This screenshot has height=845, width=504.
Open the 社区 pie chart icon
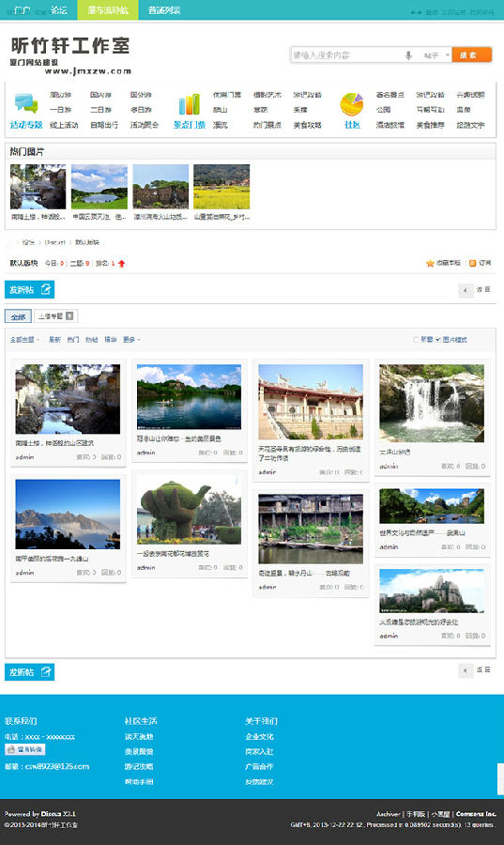[x=352, y=104]
